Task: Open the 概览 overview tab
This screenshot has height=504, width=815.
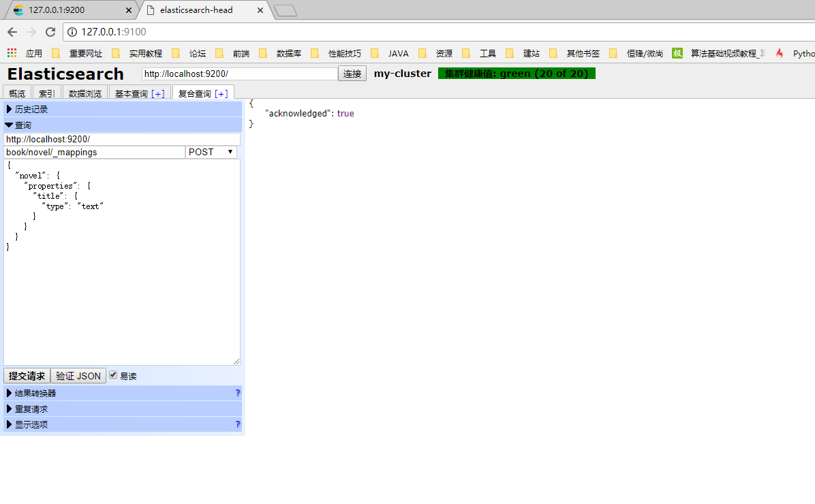Action: (17, 93)
